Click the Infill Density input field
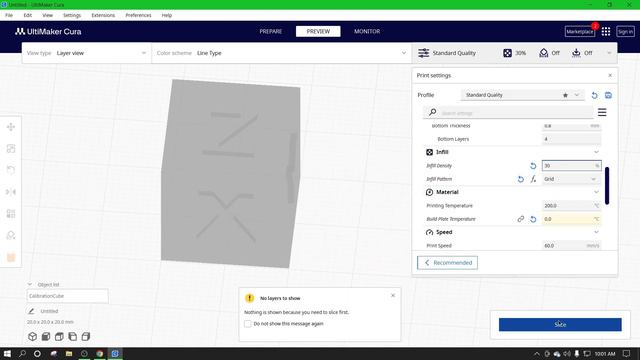The width and height of the screenshot is (640, 360). pos(571,166)
